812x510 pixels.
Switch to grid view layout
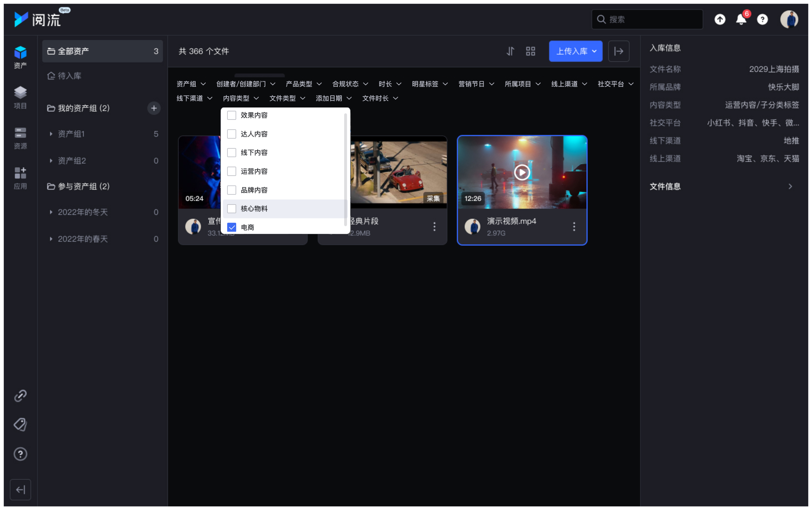pos(530,51)
